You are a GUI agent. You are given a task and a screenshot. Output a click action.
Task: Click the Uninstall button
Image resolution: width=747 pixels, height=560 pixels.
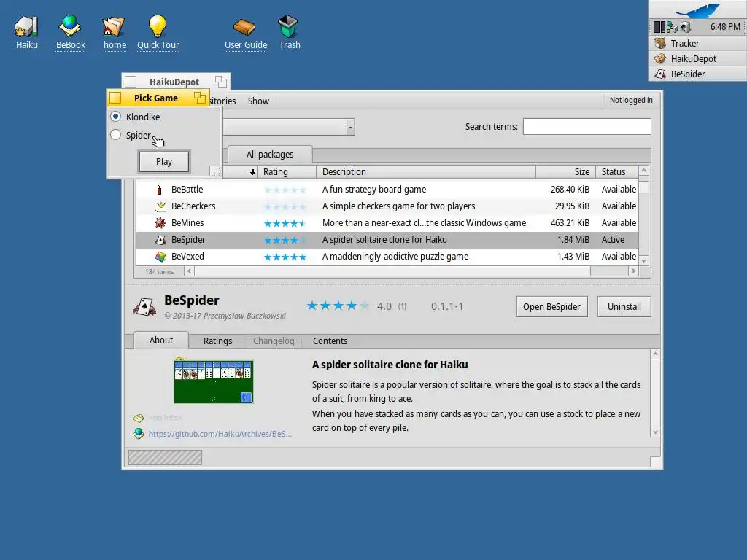[624, 307]
